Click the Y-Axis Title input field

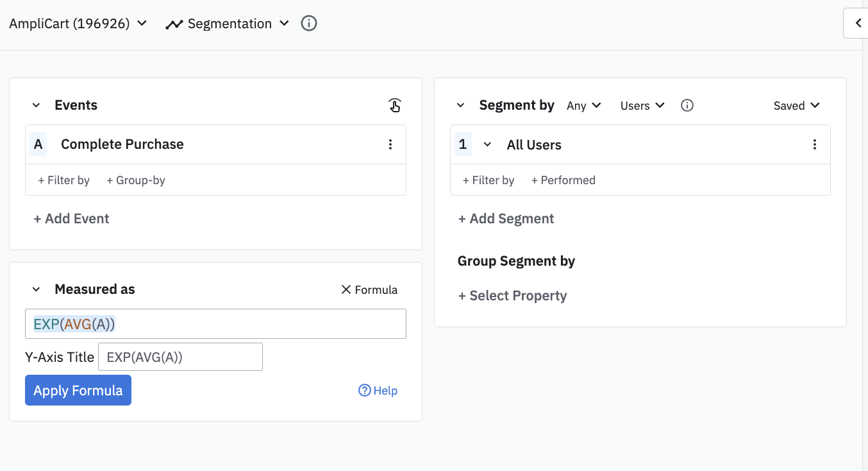click(180, 357)
